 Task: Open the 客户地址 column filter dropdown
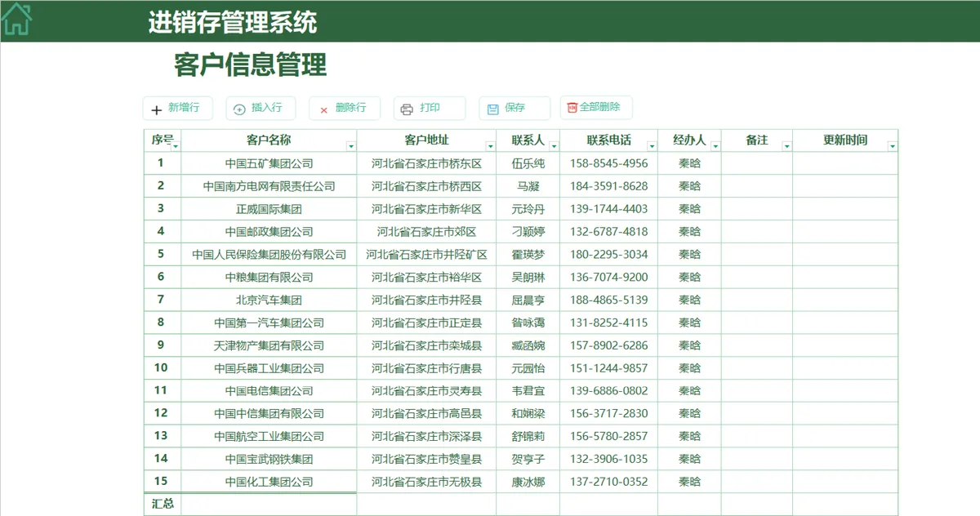tap(491, 146)
